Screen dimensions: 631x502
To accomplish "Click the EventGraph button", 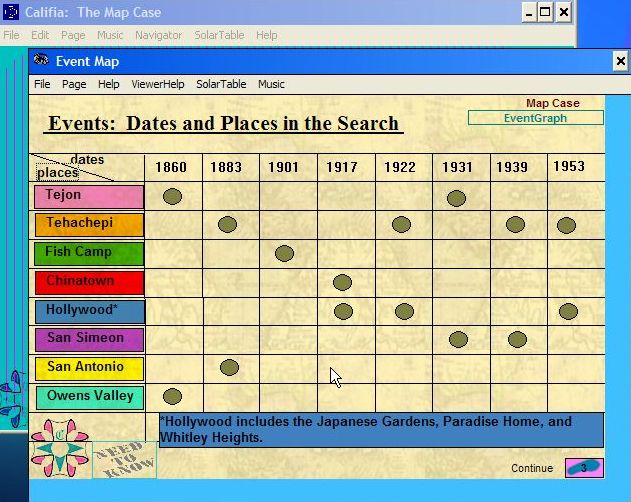I will click(x=535, y=118).
